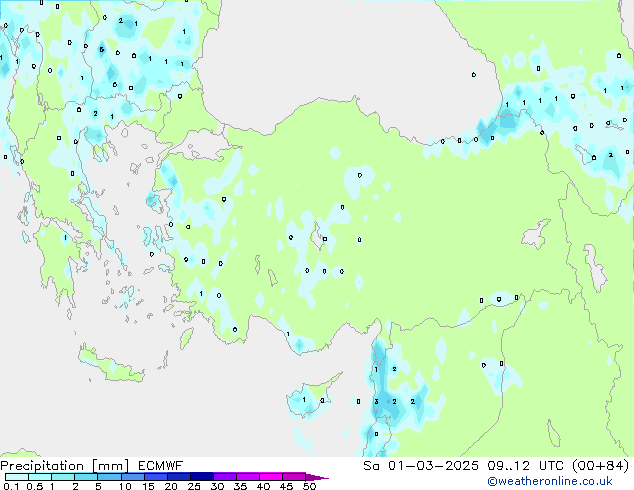Click the 0.5–1 mm legend color box
Image resolution: width=634 pixels, height=490 pixels.
coord(40,477)
